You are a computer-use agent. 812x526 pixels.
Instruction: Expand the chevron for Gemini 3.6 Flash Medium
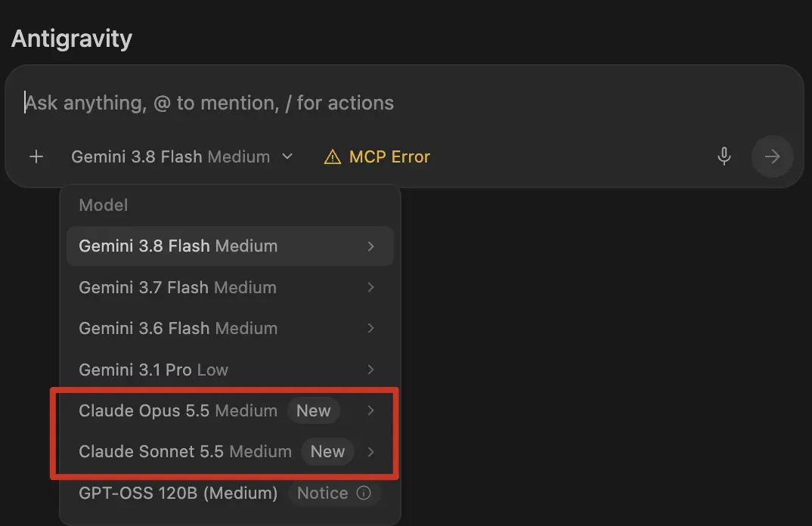370,328
